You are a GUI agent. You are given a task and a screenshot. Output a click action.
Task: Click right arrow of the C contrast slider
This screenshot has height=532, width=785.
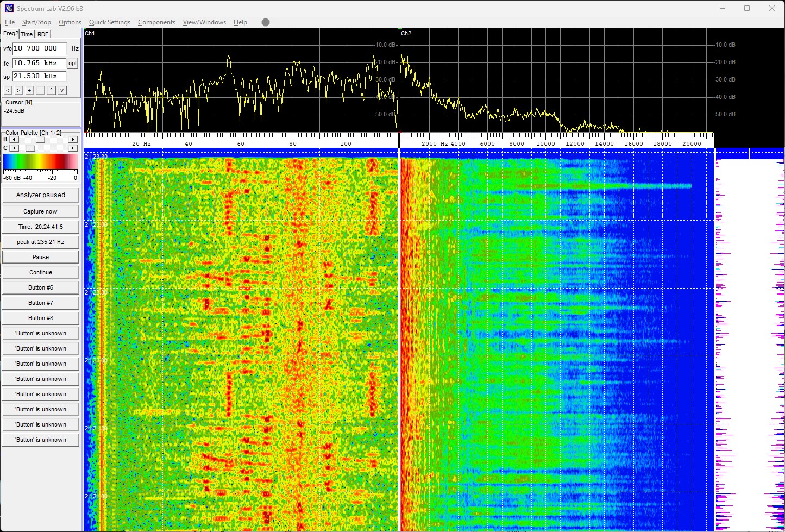[x=73, y=148]
